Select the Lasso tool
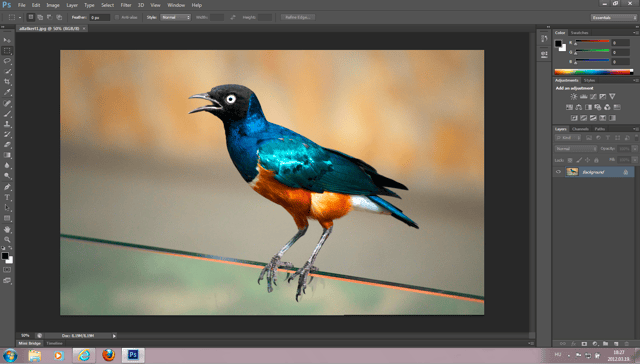The height and width of the screenshot is (364, 640). tap(7, 61)
